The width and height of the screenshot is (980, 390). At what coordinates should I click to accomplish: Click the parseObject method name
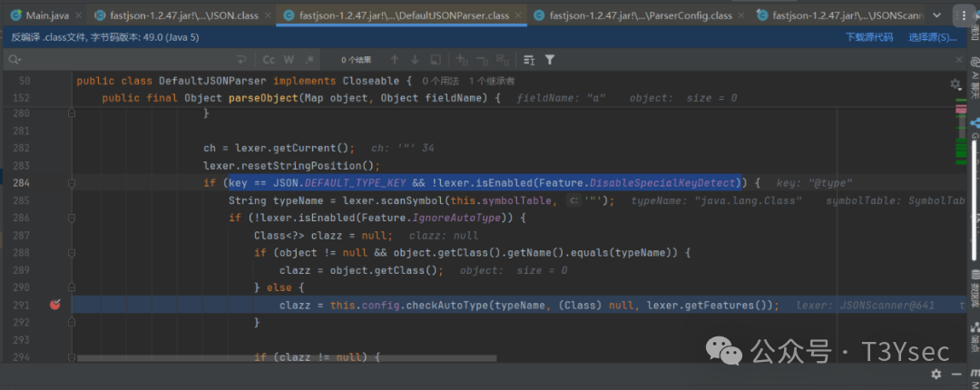click(x=264, y=98)
